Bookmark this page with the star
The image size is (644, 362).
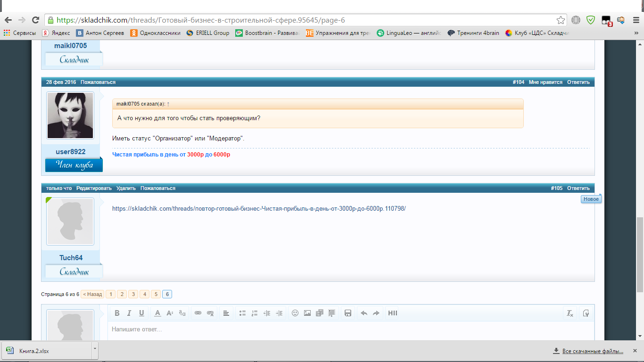[x=561, y=20]
